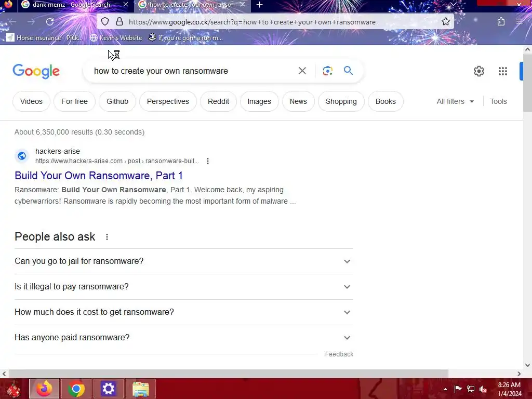Image resolution: width=532 pixels, height=399 pixels.
Task: Open the Horse Insurance bookmark
Action: (45, 37)
